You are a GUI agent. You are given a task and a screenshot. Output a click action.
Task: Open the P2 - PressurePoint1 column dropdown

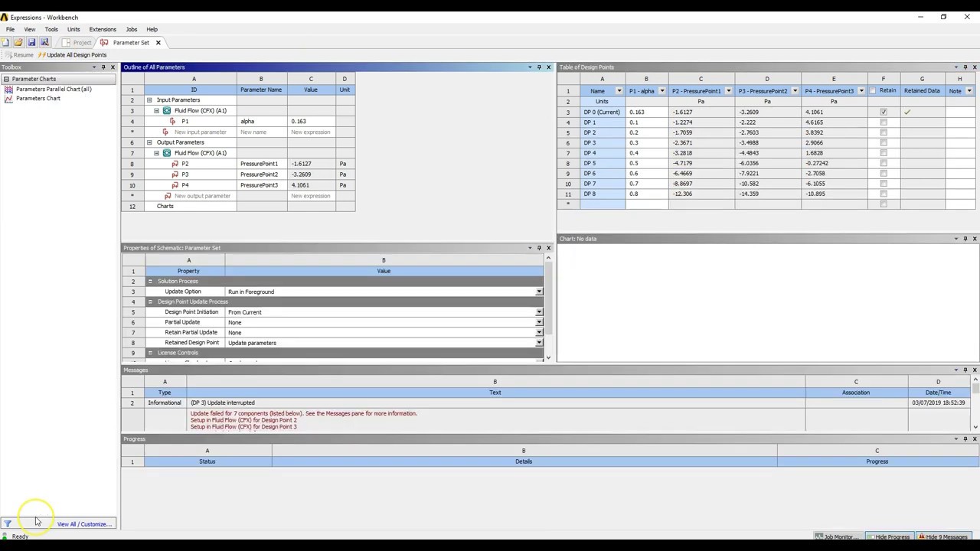[x=728, y=91]
